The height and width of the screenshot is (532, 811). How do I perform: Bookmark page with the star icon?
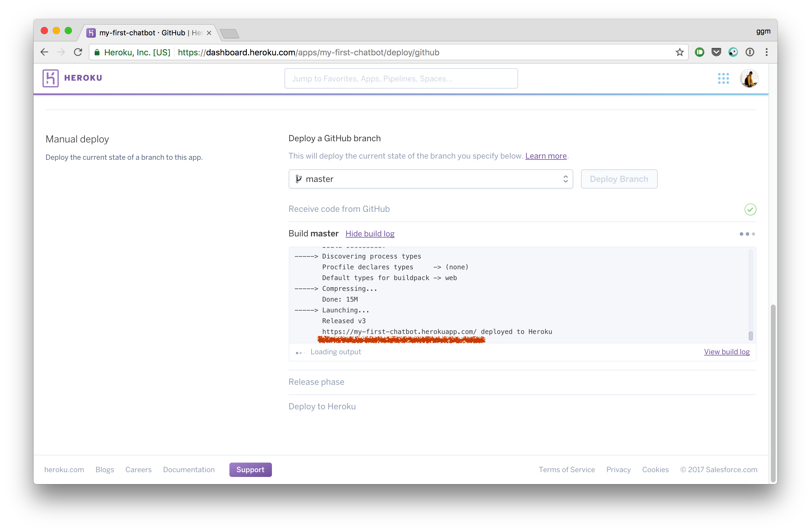click(x=680, y=52)
